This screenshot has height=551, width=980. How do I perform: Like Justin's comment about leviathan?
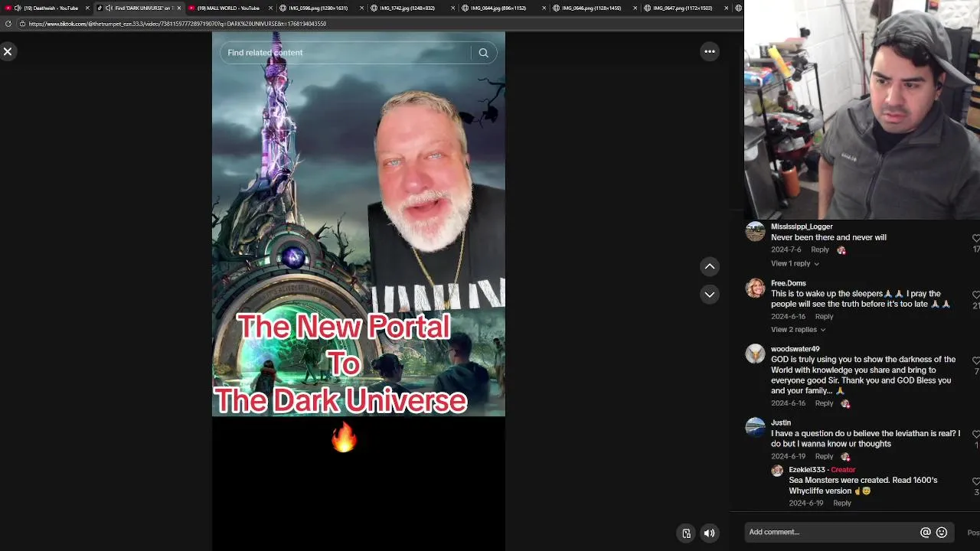(x=976, y=434)
